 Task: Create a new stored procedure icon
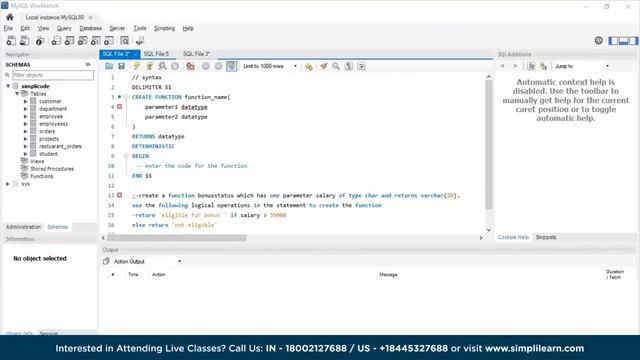click(x=96, y=40)
